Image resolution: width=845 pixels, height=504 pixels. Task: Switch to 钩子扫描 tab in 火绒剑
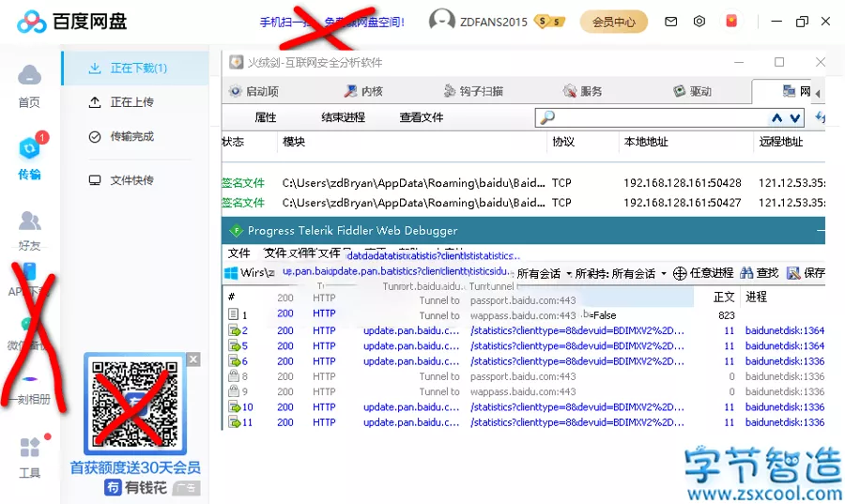click(x=473, y=91)
